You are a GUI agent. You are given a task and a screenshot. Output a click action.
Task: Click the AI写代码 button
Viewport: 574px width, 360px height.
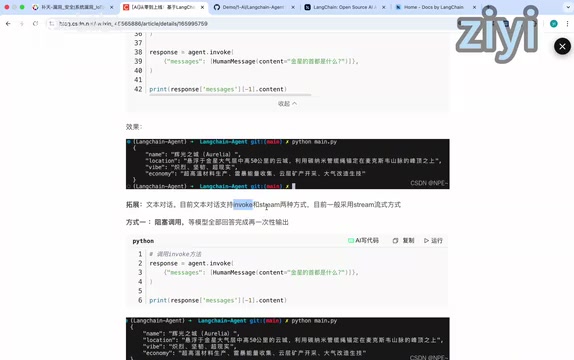[x=363, y=241]
